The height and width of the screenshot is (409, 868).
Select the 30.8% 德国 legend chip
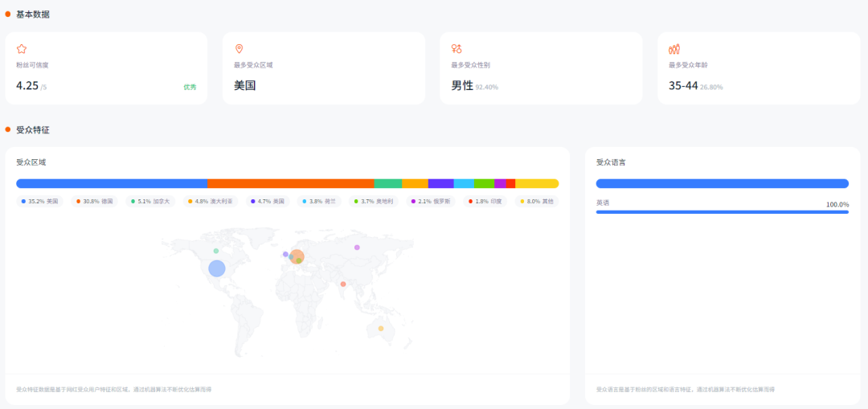pyautogui.click(x=95, y=202)
